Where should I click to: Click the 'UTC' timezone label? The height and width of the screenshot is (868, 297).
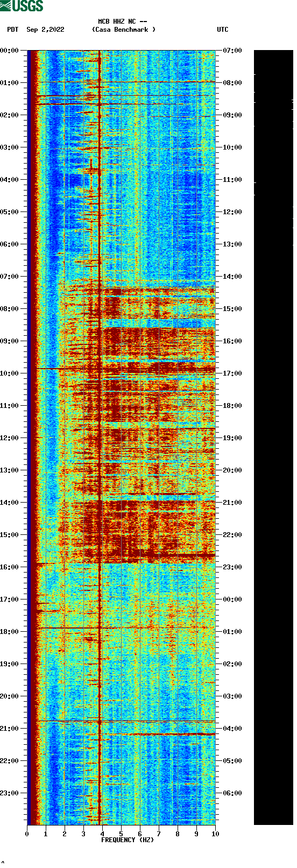[x=223, y=30]
